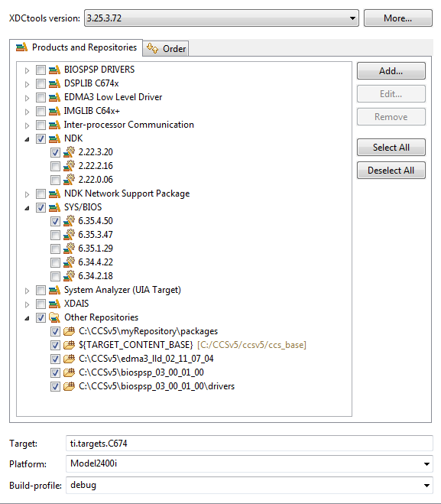The height and width of the screenshot is (504, 441).
Task: Click the NDK product icon
Action: click(54, 138)
